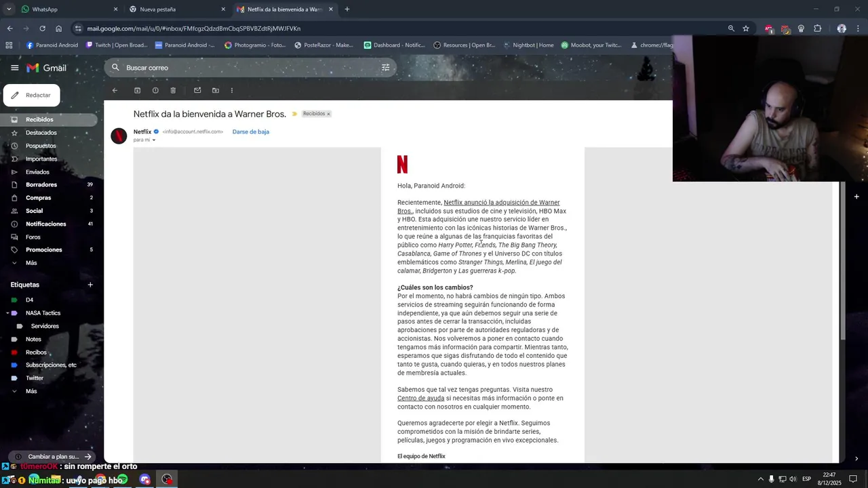Go back to inbox with arrow icon
The image size is (868, 488).
115,90
